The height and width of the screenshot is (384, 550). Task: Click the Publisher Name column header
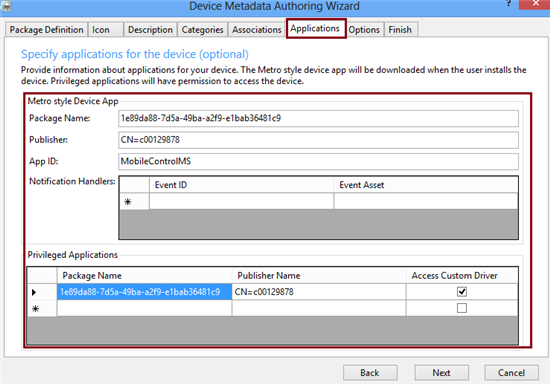(x=318, y=276)
